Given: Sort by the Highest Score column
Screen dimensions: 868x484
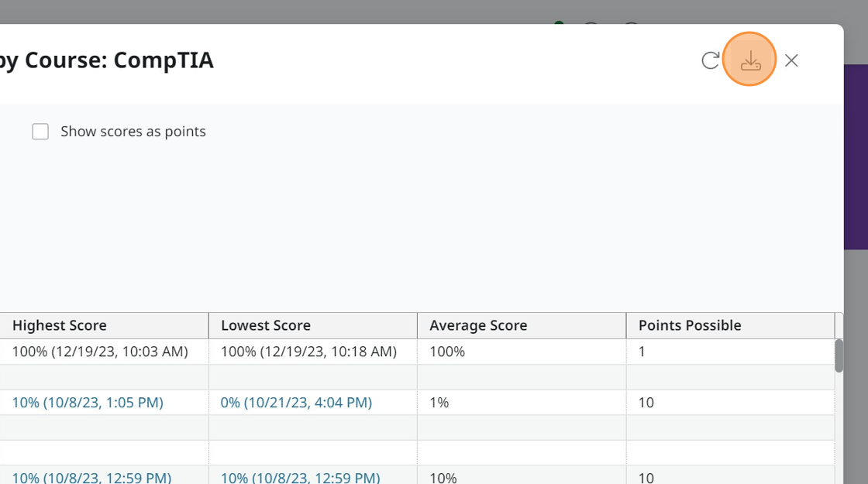Looking at the screenshot, I should click(x=60, y=325).
